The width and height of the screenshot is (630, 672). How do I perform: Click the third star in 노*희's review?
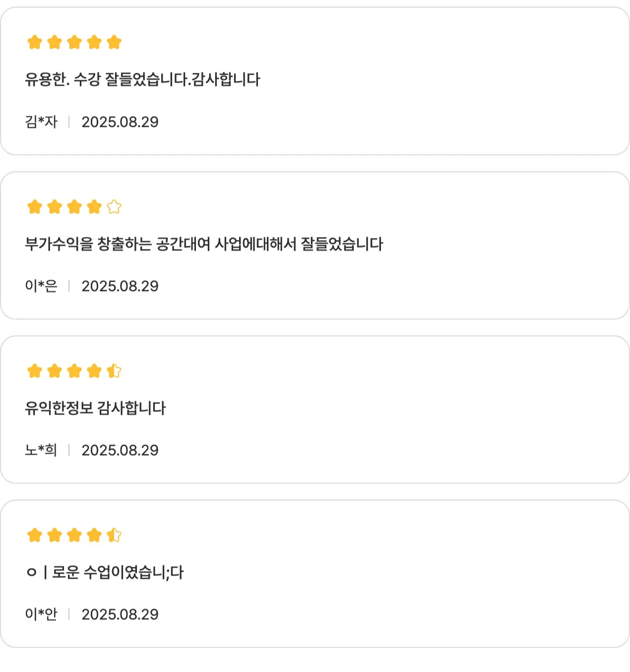(x=74, y=370)
